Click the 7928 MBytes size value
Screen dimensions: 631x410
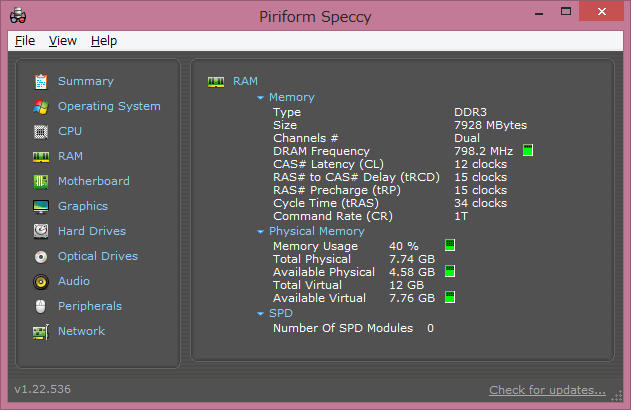tap(491, 125)
